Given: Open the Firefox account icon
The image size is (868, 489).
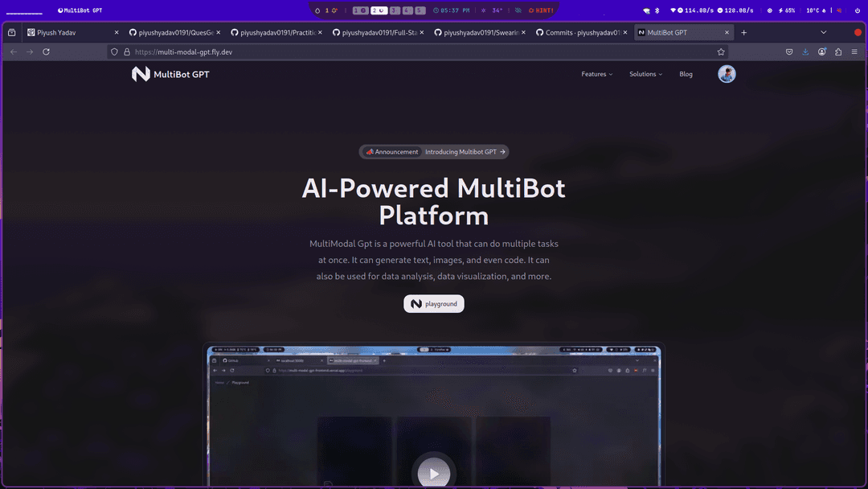Looking at the screenshot, I should tap(822, 52).
